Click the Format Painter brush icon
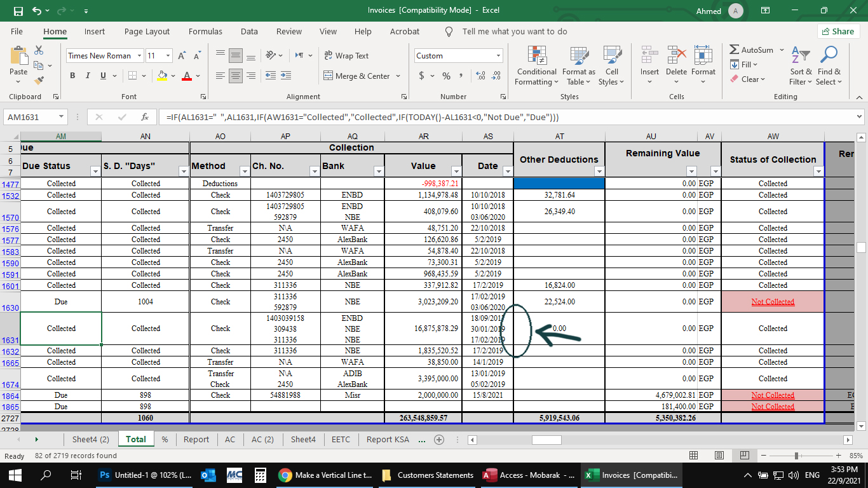 (x=39, y=81)
